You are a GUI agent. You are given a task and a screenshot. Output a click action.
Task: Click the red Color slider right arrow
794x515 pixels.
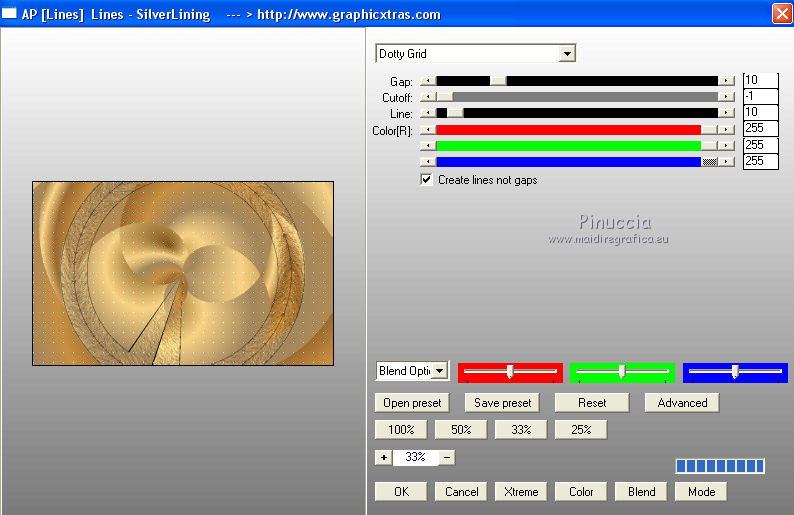[x=726, y=130]
